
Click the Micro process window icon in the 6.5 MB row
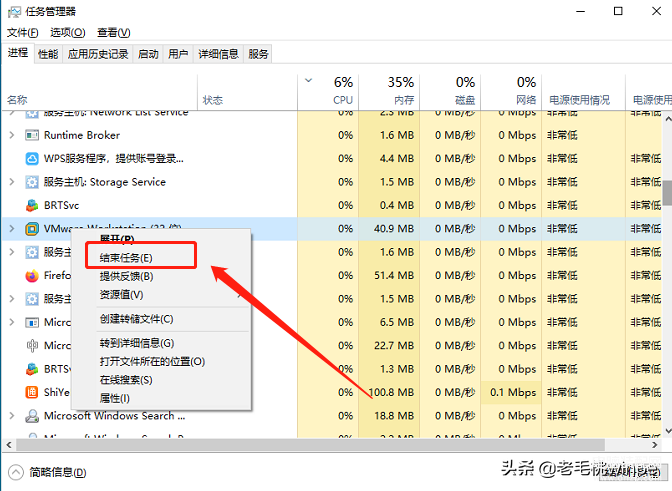coord(32,322)
